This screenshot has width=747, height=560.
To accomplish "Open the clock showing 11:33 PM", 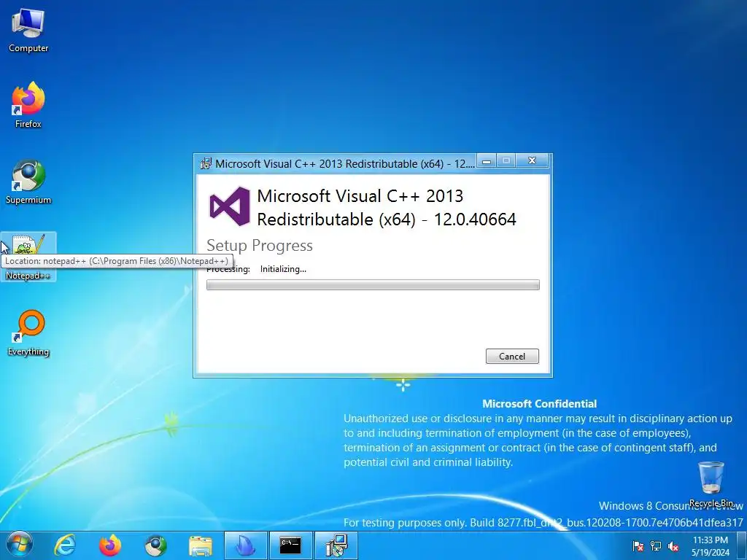I will (711, 545).
